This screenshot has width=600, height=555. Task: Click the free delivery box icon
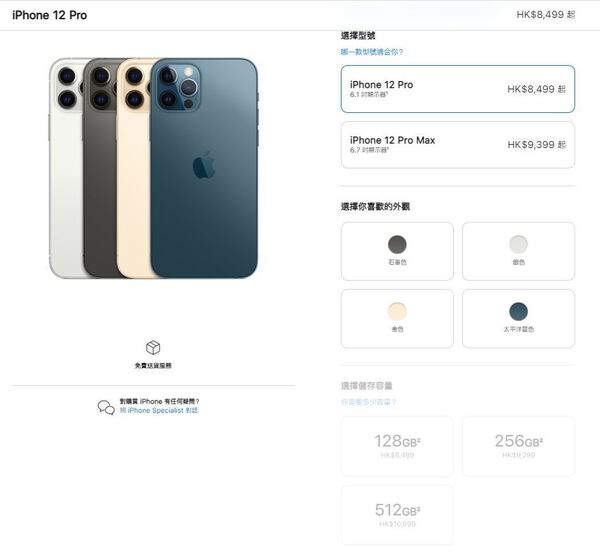tap(153, 348)
